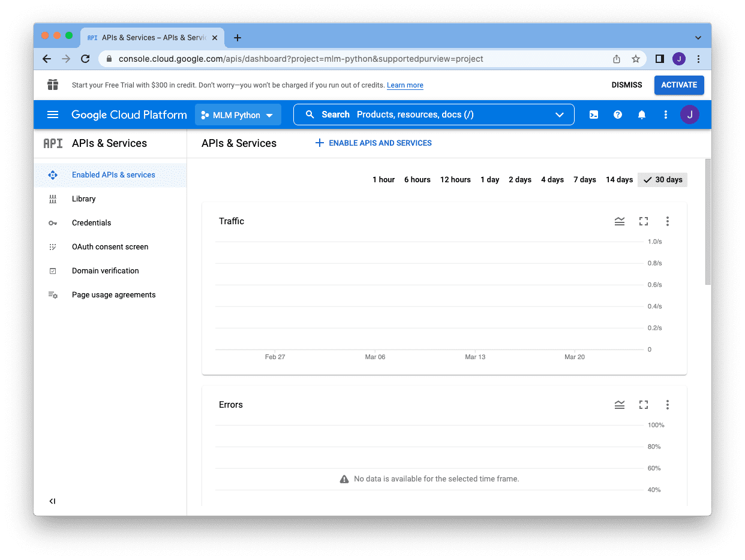The height and width of the screenshot is (560, 745).
Task: Open the Chrome three-dot menu
Action: [698, 59]
